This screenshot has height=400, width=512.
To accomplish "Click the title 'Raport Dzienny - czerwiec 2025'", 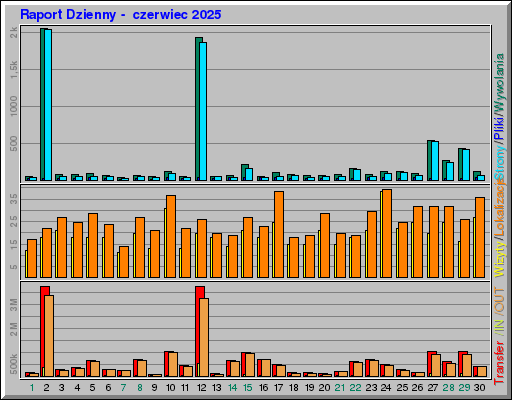I will coord(121,15).
